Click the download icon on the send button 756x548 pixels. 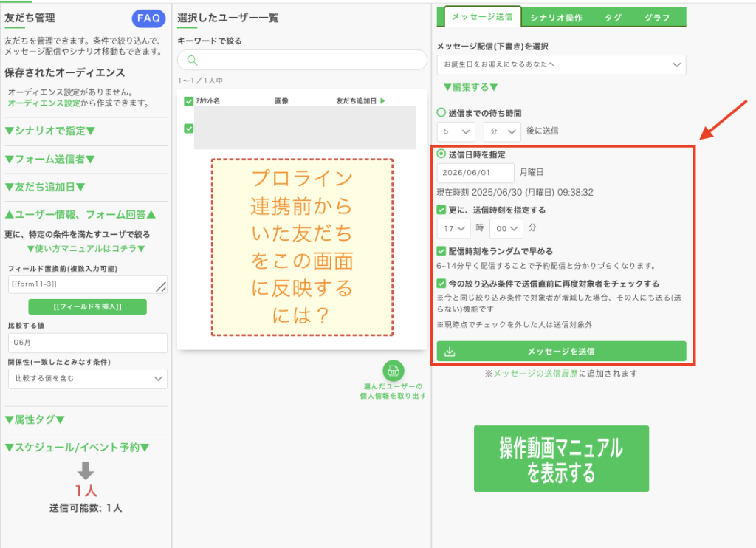(450, 352)
